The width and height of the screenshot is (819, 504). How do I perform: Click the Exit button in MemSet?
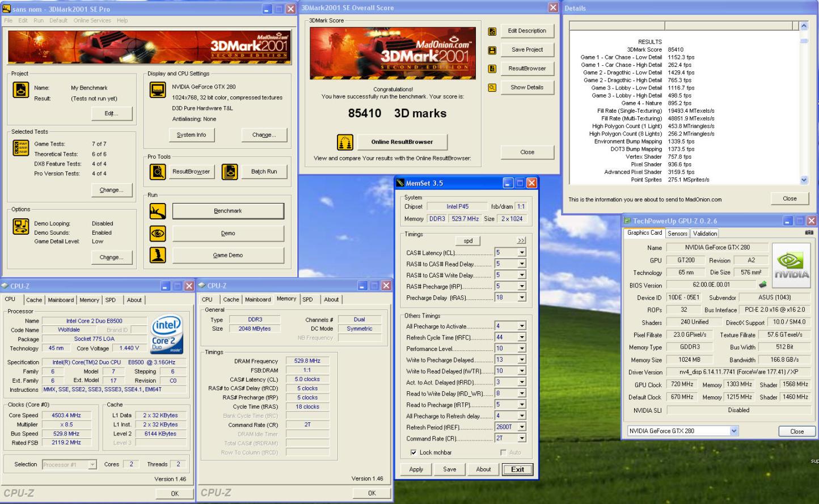pyautogui.click(x=517, y=469)
